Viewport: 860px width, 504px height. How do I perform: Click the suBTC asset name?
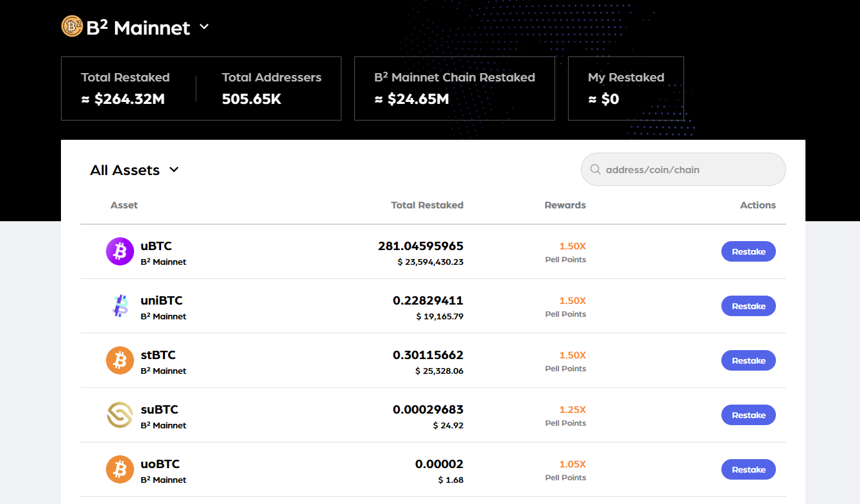(x=159, y=410)
